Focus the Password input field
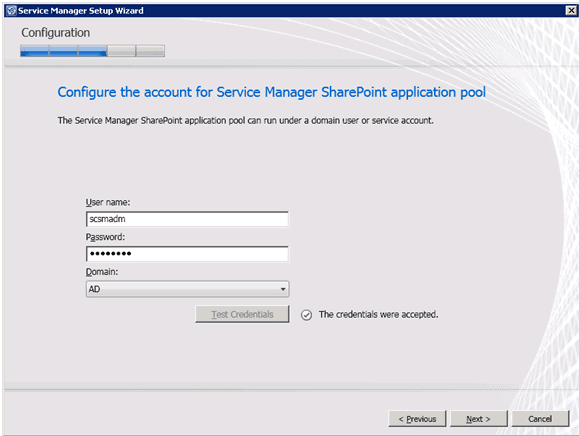 click(x=187, y=254)
